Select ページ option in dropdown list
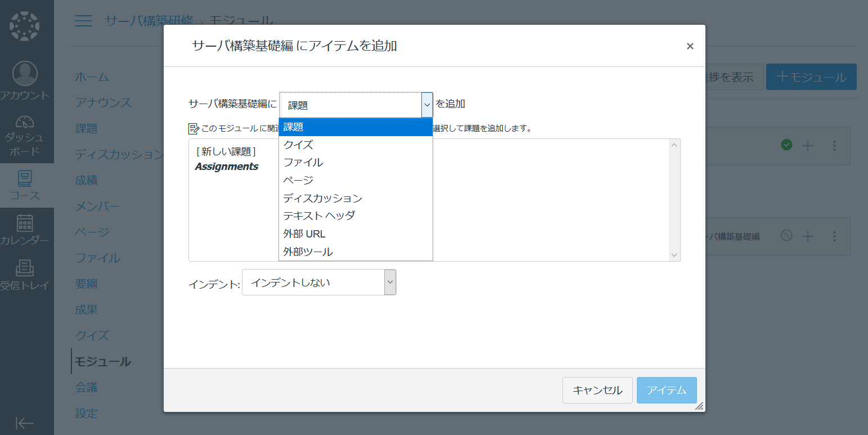 356,181
